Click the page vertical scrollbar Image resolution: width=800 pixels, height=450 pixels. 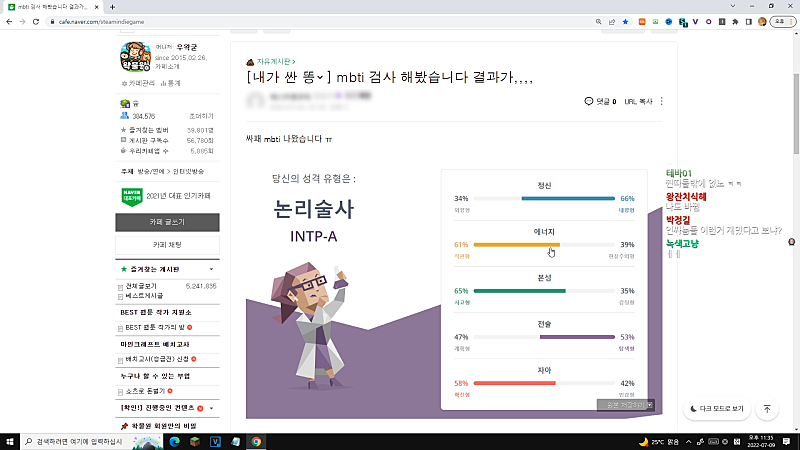pos(796,113)
